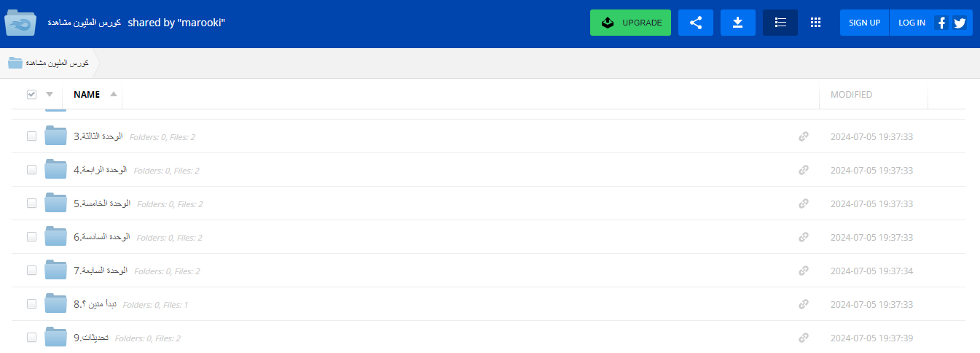Click the MODIFIED column header

click(x=851, y=95)
